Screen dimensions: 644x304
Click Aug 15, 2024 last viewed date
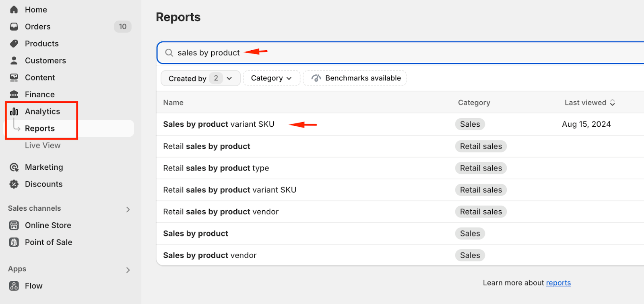click(586, 124)
